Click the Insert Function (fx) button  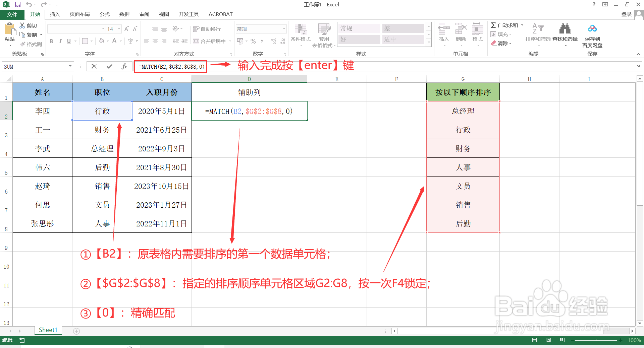click(124, 66)
